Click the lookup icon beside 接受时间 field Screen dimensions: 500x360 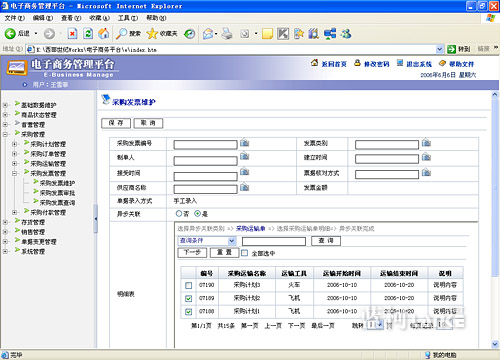(x=244, y=171)
